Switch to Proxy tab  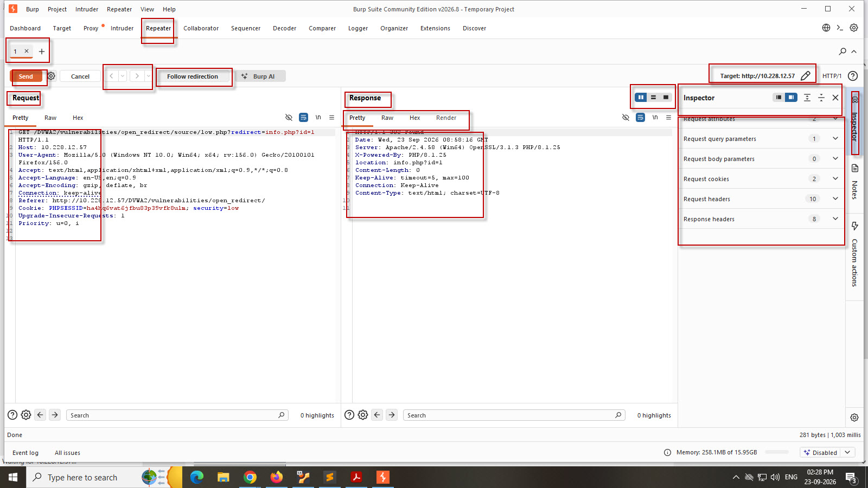click(x=91, y=28)
